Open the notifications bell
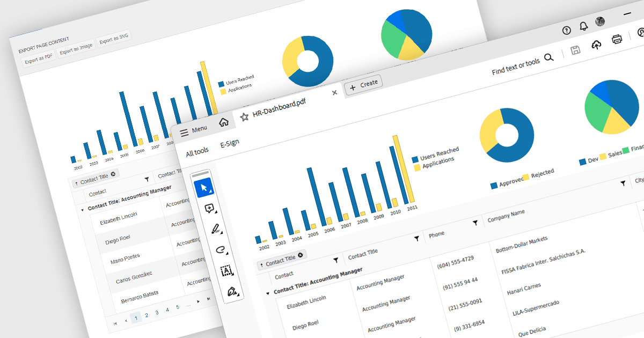Viewport: 644px width, 338px height. [584, 27]
